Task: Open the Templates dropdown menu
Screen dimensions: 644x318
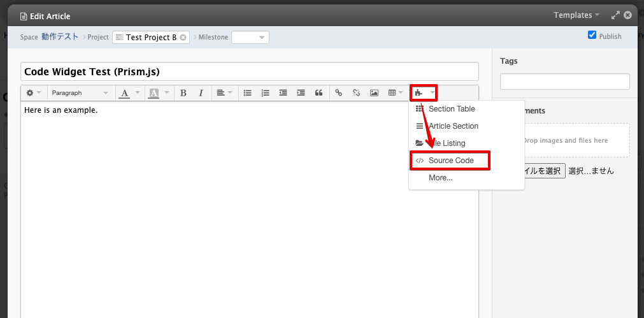Action: pos(576,15)
